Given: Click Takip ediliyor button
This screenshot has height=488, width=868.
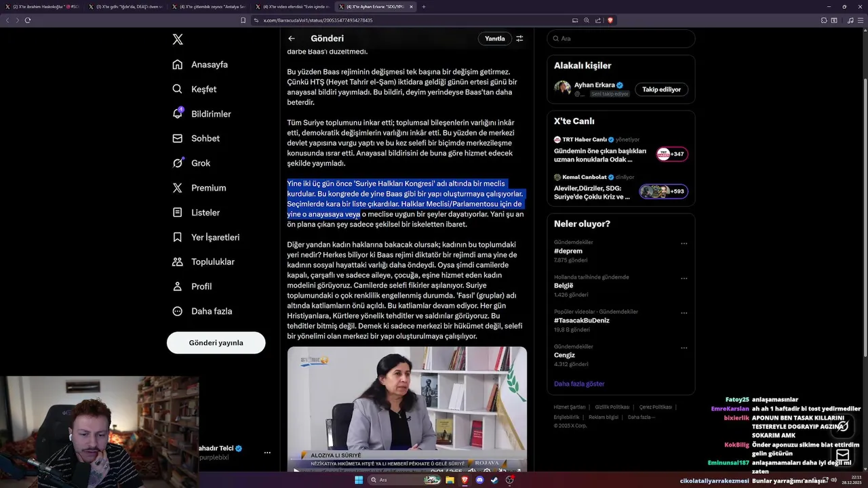Looking at the screenshot, I should tap(661, 89).
